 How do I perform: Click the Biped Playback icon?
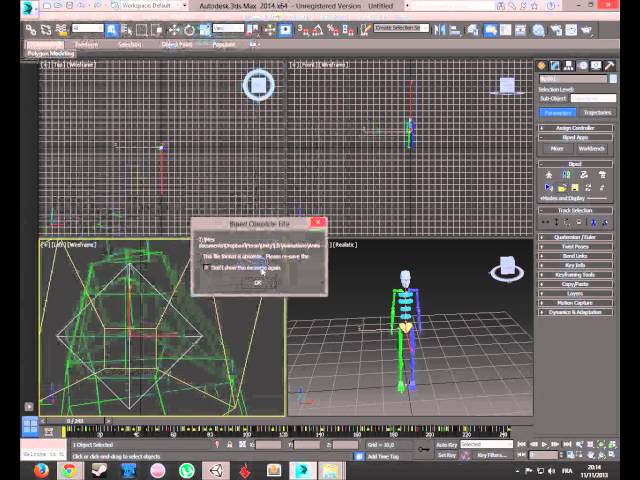coord(549,187)
